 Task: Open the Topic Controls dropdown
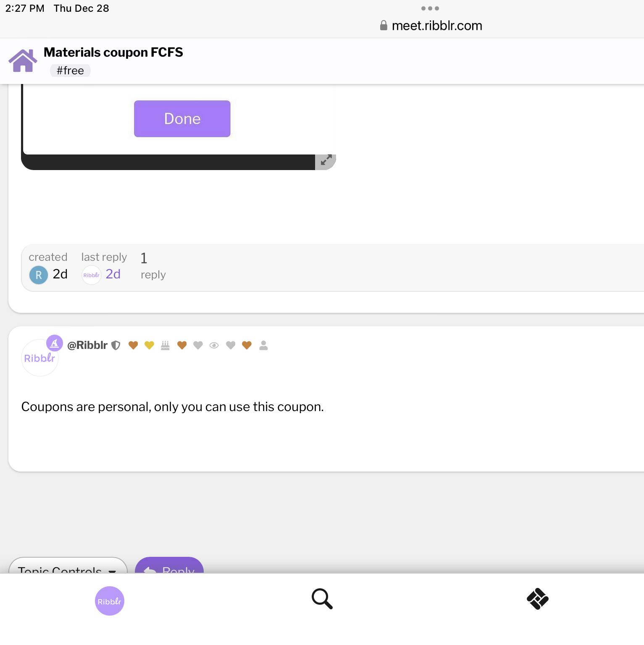pyautogui.click(x=68, y=566)
